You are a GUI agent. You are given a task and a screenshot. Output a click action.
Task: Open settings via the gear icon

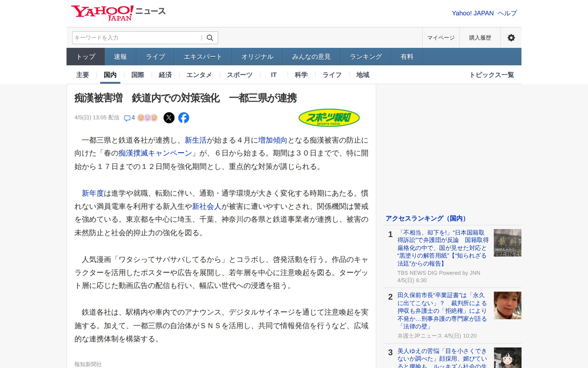pyautogui.click(x=511, y=37)
